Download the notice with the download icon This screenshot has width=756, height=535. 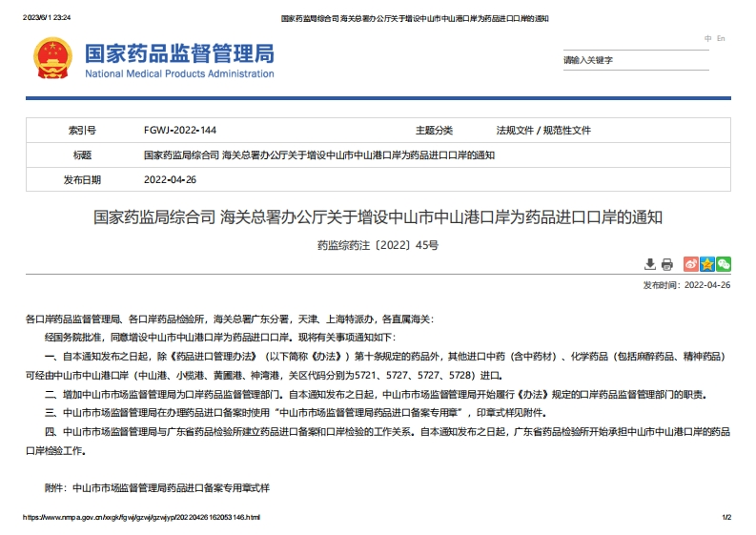pos(650,264)
